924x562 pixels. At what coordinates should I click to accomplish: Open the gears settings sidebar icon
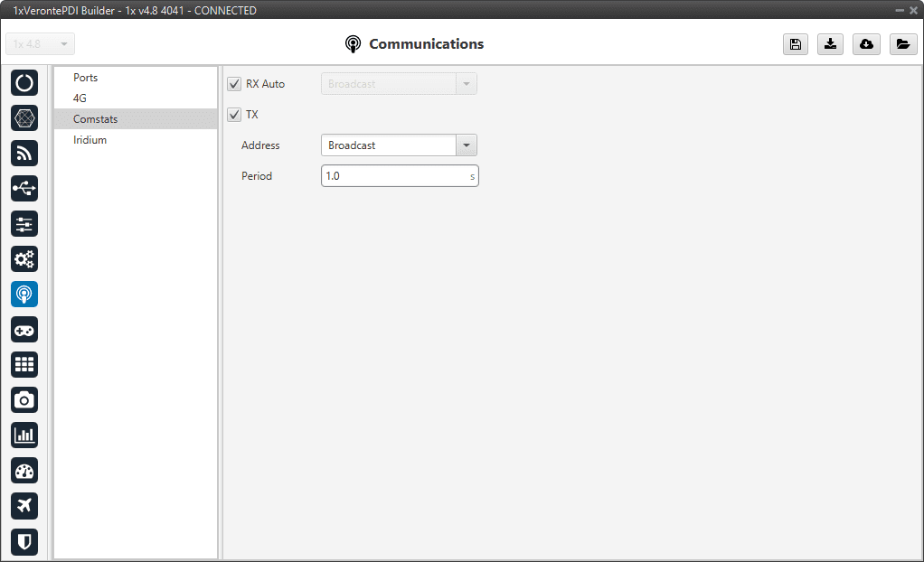pos(24,259)
